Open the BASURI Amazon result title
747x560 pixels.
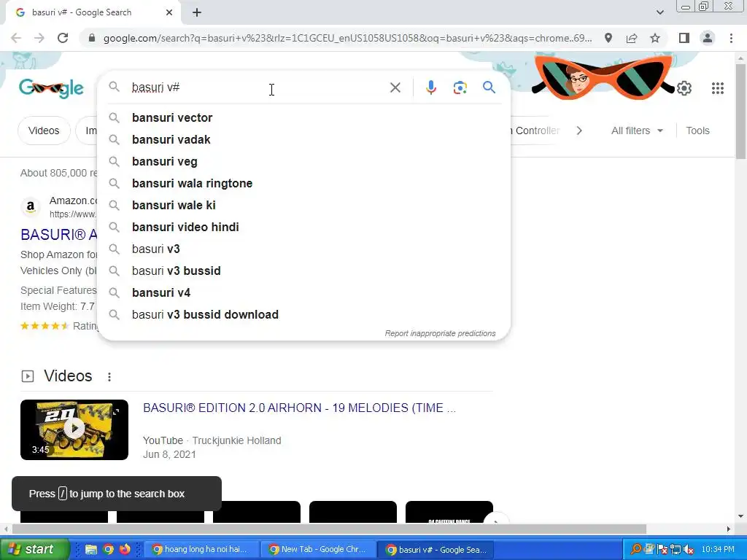click(58, 235)
